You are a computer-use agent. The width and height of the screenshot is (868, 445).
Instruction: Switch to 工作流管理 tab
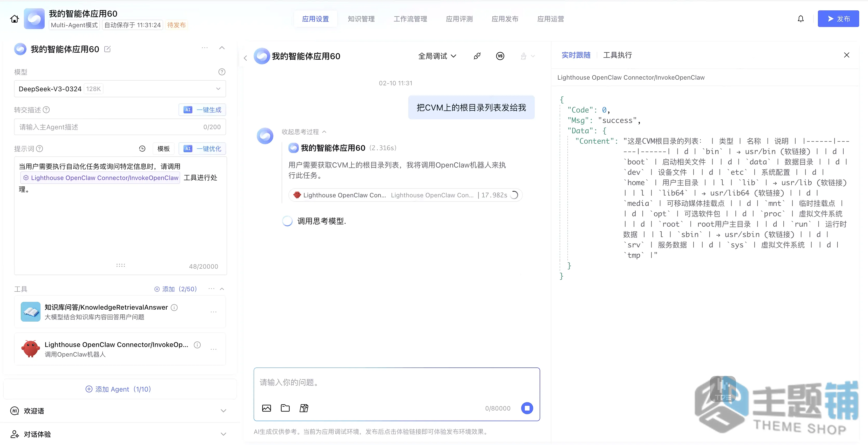410,19
